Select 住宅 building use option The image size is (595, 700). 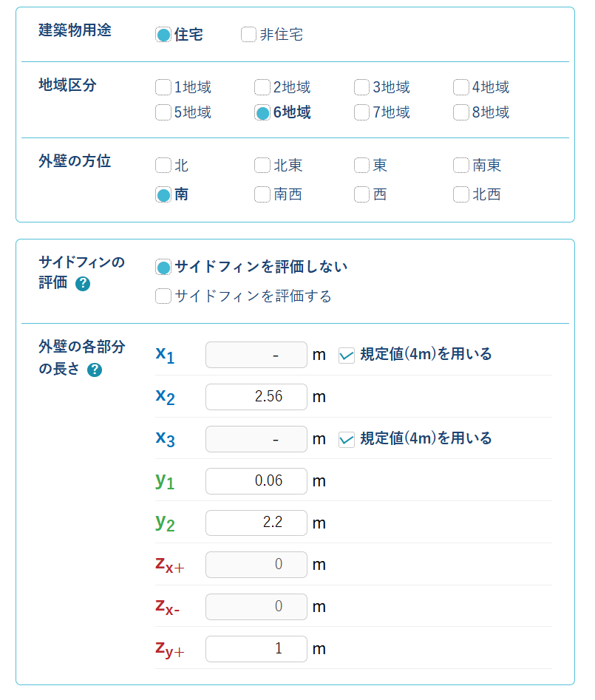click(163, 35)
